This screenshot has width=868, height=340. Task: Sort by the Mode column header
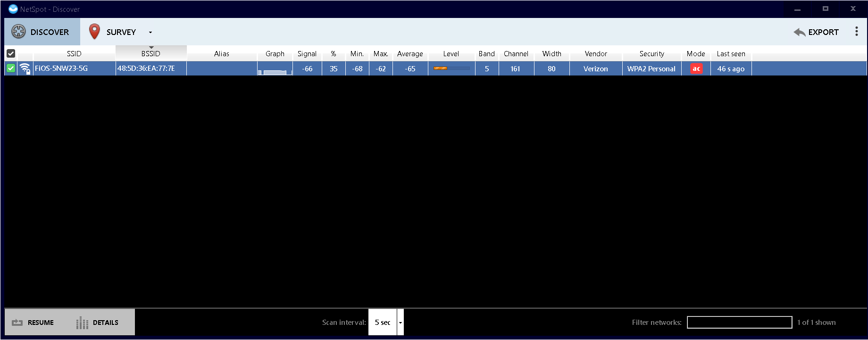tap(696, 54)
